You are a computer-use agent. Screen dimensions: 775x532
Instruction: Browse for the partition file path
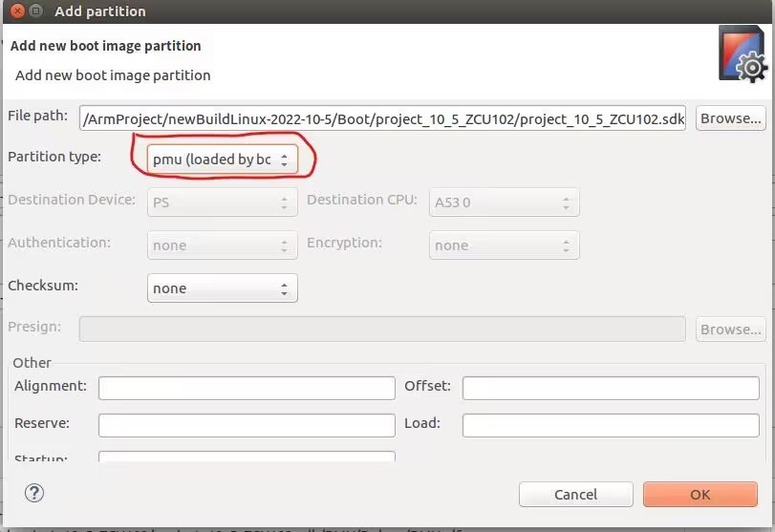point(730,118)
